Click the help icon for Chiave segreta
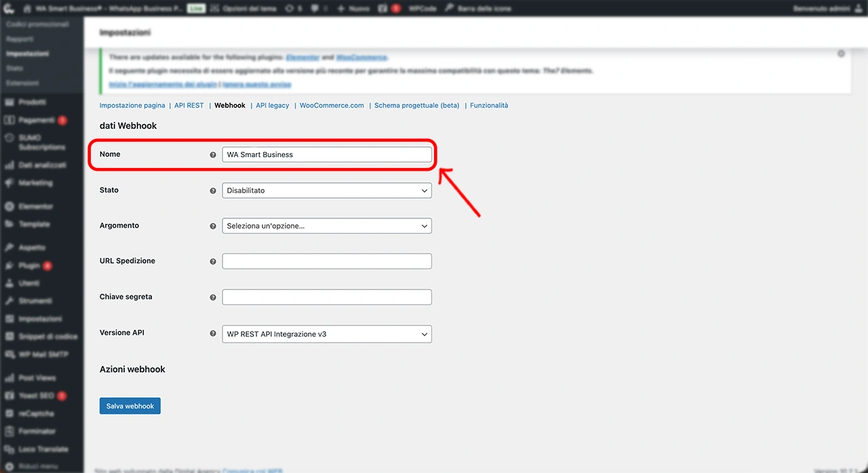The image size is (868, 473). [x=213, y=297]
